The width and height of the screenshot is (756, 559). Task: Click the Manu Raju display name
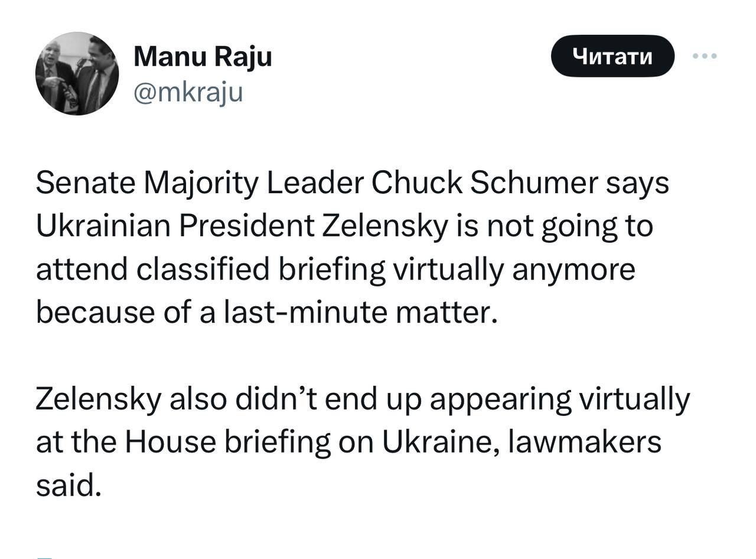click(x=203, y=57)
